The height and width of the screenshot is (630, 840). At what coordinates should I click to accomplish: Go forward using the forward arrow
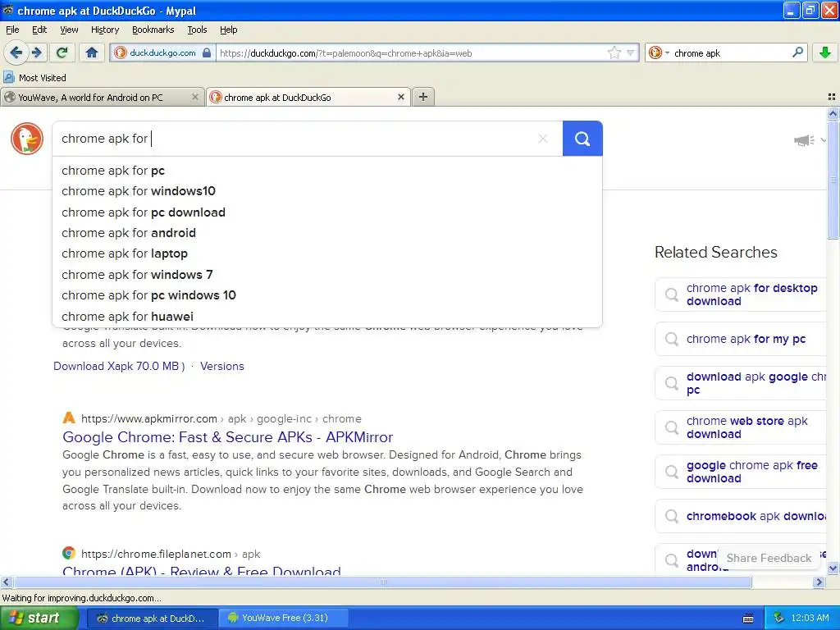point(37,52)
